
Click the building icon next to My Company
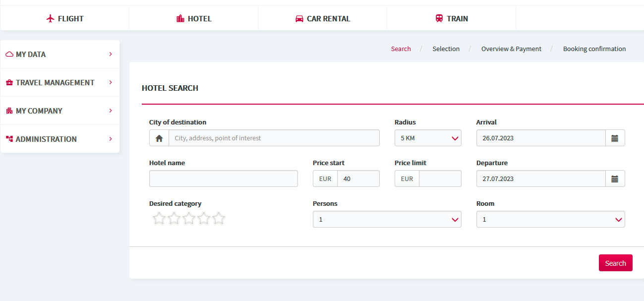click(9, 111)
